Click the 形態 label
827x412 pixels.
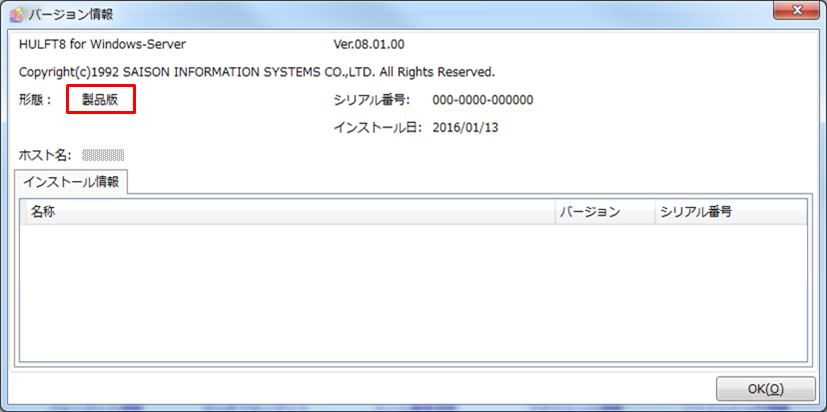37,100
